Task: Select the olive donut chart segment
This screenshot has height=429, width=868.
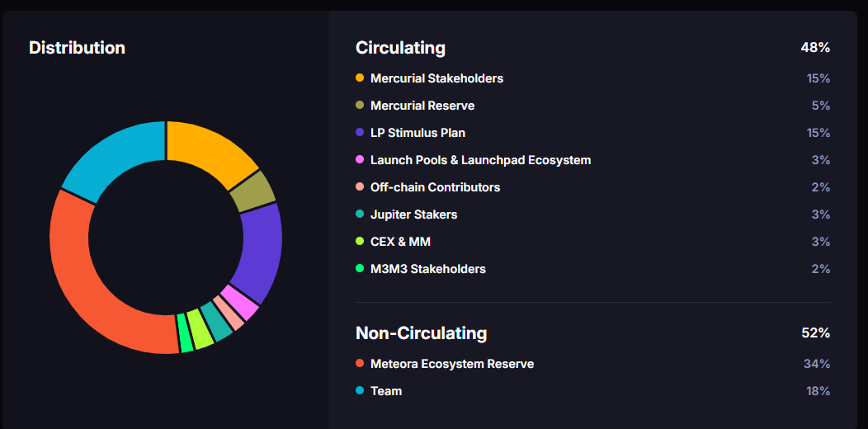Action: click(252, 191)
